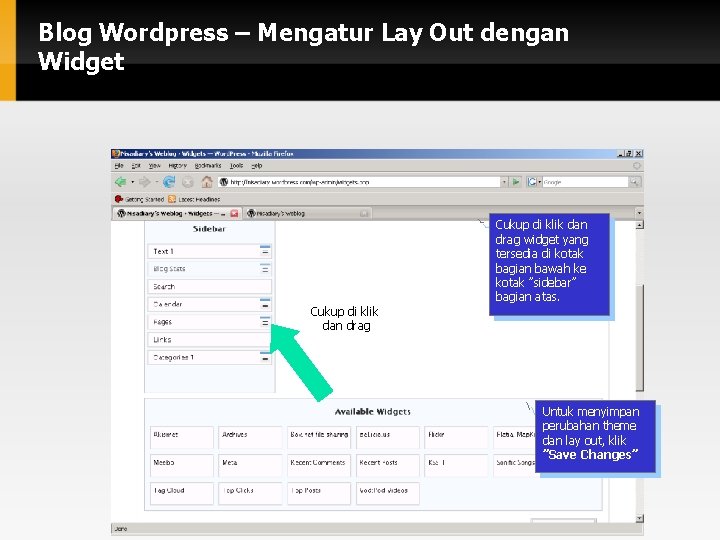The image size is (720, 540).
Task: Open the Getting Started bookmark
Action: (x=140, y=199)
